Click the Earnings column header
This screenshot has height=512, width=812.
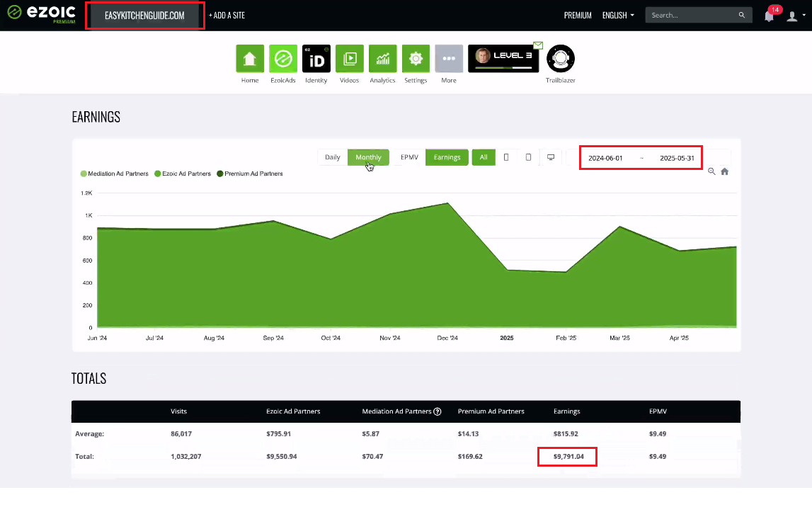click(x=566, y=411)
